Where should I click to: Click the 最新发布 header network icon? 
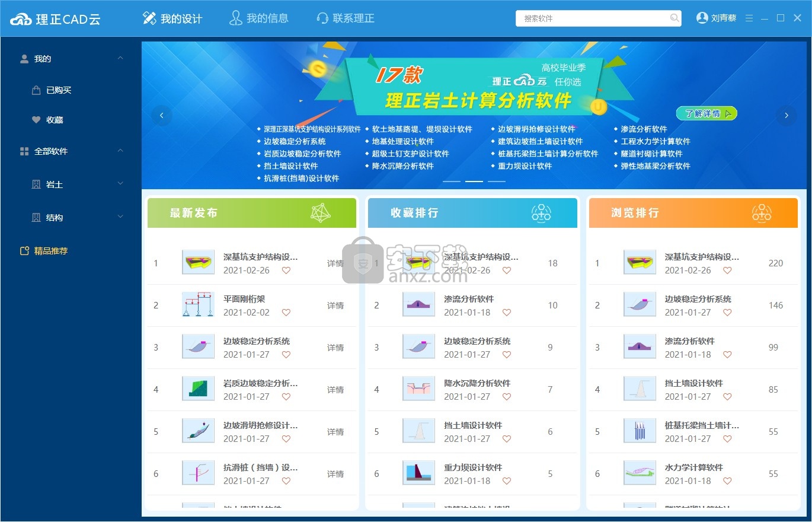point(321,213)
